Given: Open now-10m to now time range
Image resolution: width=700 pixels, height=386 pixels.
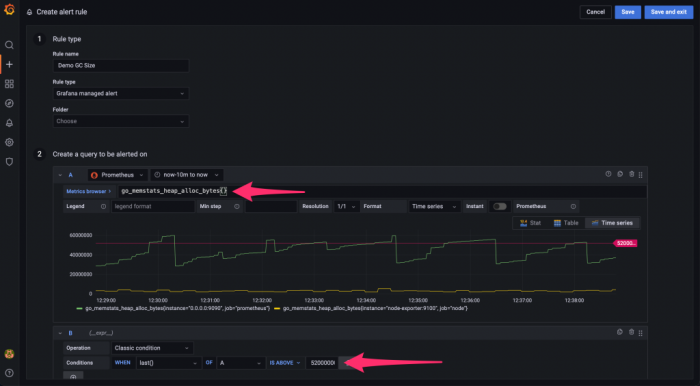Looking at the screenshot, I should (187, 175).
